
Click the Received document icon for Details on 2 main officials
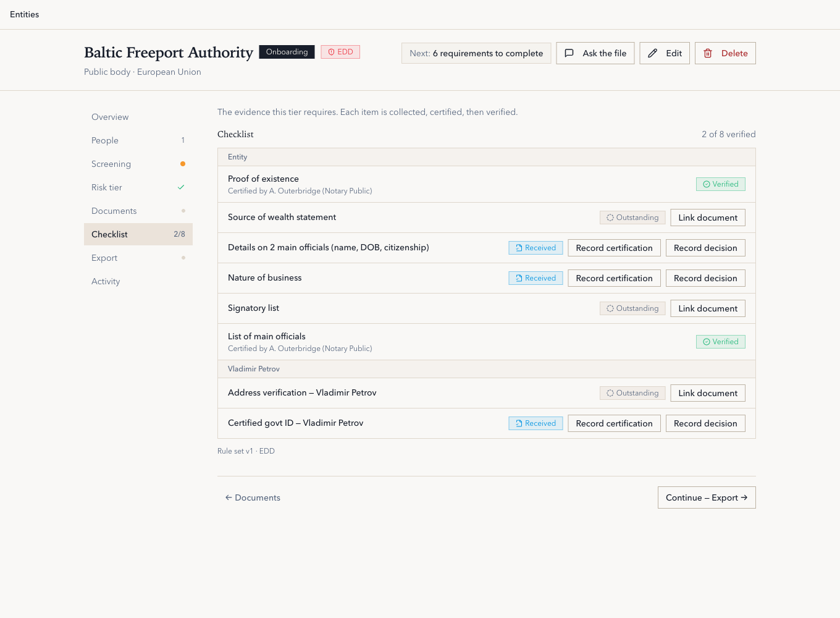519,248
